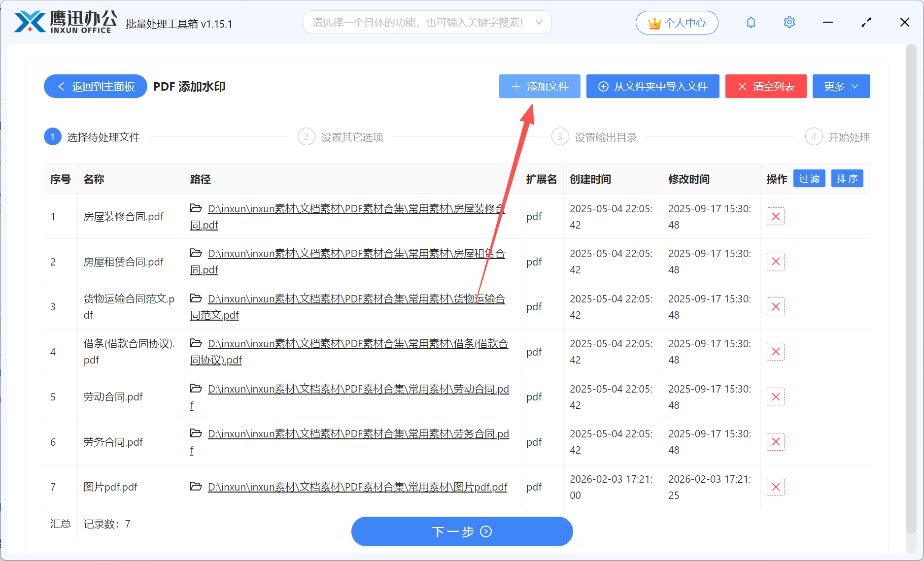Image resolution: width=924 pixels, height=561 pixels.
Task: Click the vertical scrollbar on the right
Action: [x=911, y=288]
